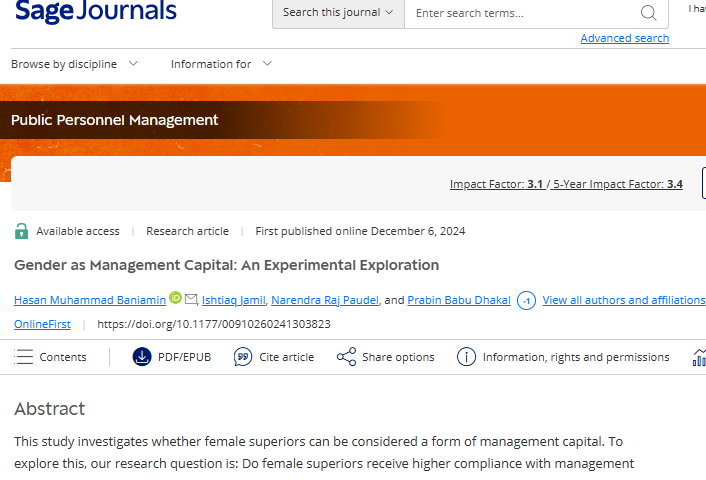The height and width of the screenshot is (480, 706).
Task: Click the Contents label in article toolbar
Action: click(x=63, y=357)
